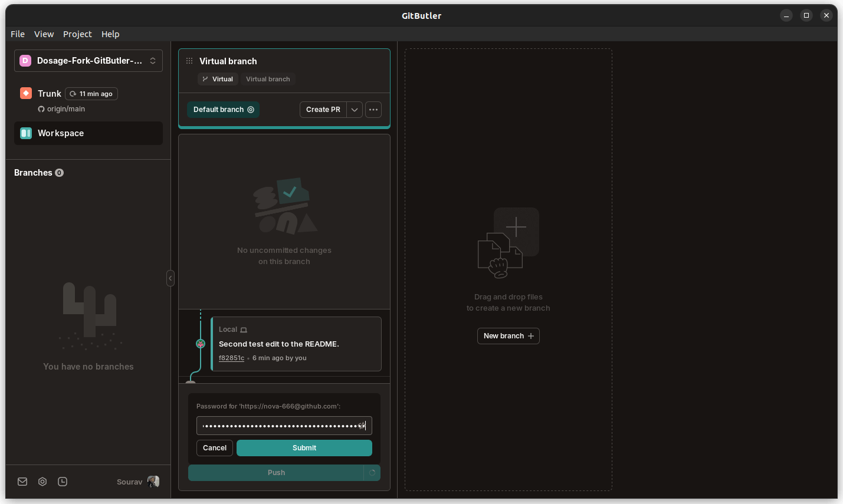Collapse the sidebar with the arrow handle

[170, 278]
